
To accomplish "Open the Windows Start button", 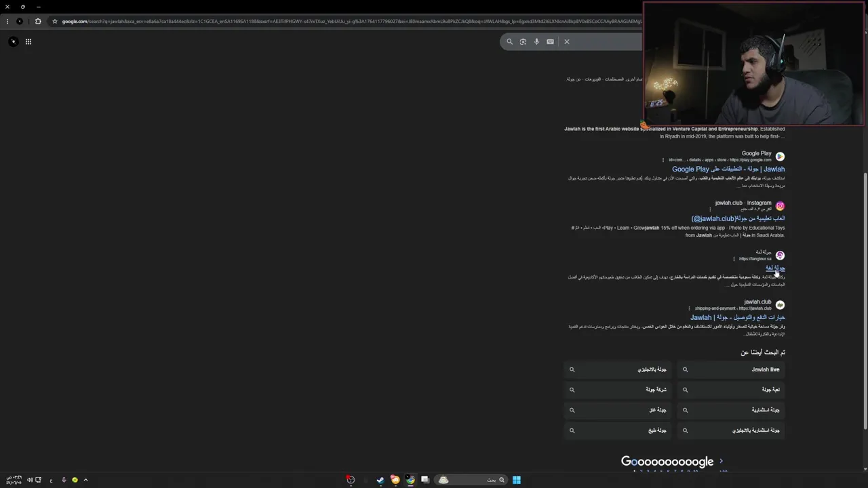I will point(517,480).
